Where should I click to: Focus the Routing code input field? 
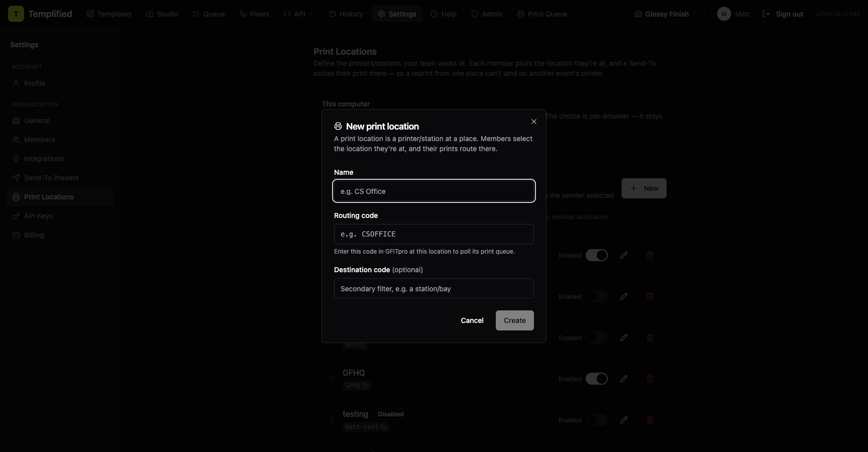pos(434,234)
